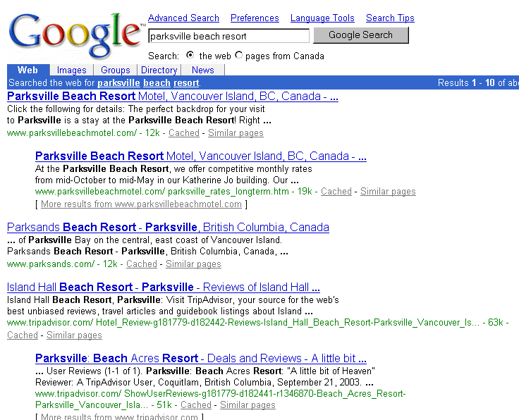The height and width of the screenshot is (420, 519).
Task: Click green URL www.parksvillebeachmotel.com/ - 12k text
Action: tap(83, 133)
